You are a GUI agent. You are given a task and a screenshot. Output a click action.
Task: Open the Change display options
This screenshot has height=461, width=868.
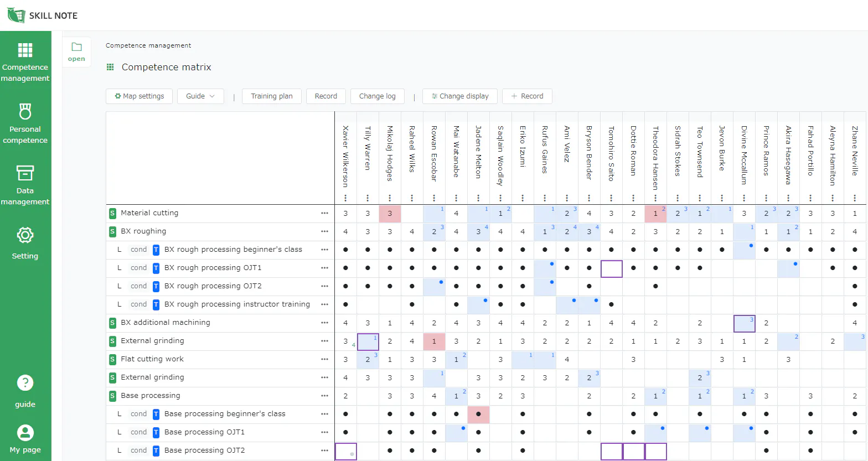pyautogui.click(x=459, y=96)
